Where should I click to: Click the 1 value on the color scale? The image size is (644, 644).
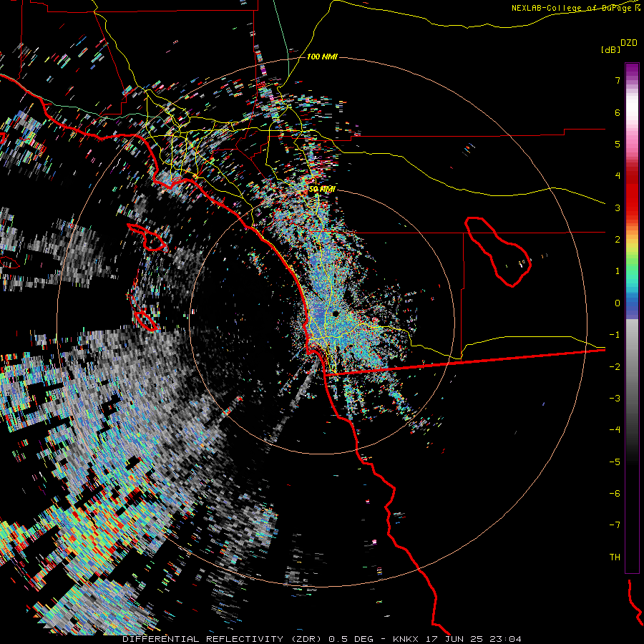pyautogui.click(x=618, y=271)
